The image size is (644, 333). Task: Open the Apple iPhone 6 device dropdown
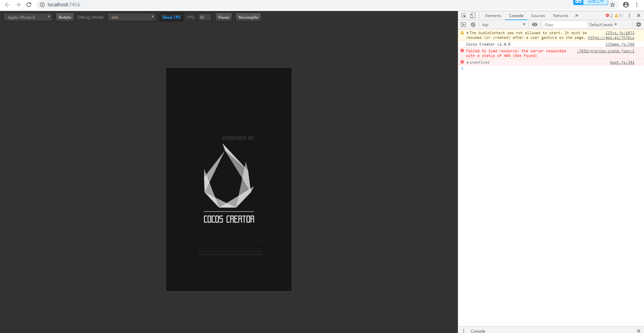click(x=28, y=17)
